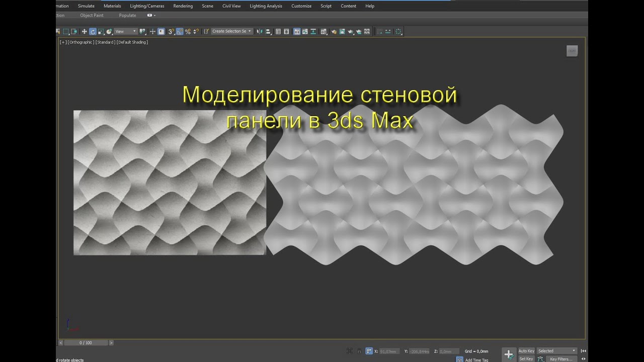Toggle Angle Snap
This screenshot has width=644, height=362.
click(180, 31)
